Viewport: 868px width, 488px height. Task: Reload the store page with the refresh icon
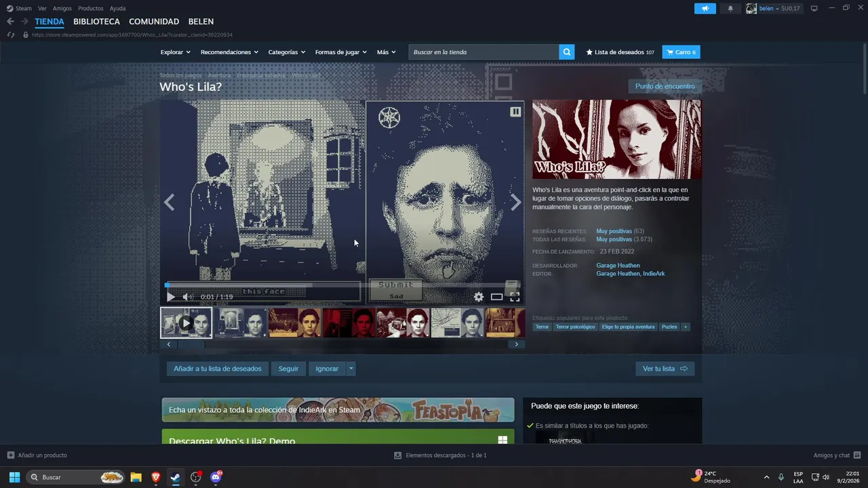tap(10, 35)
